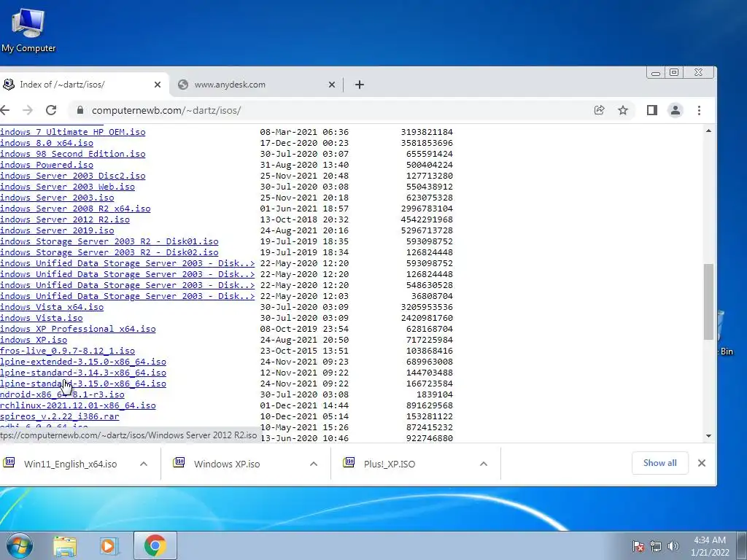
Task: Reload the current page
Action: 51,111
